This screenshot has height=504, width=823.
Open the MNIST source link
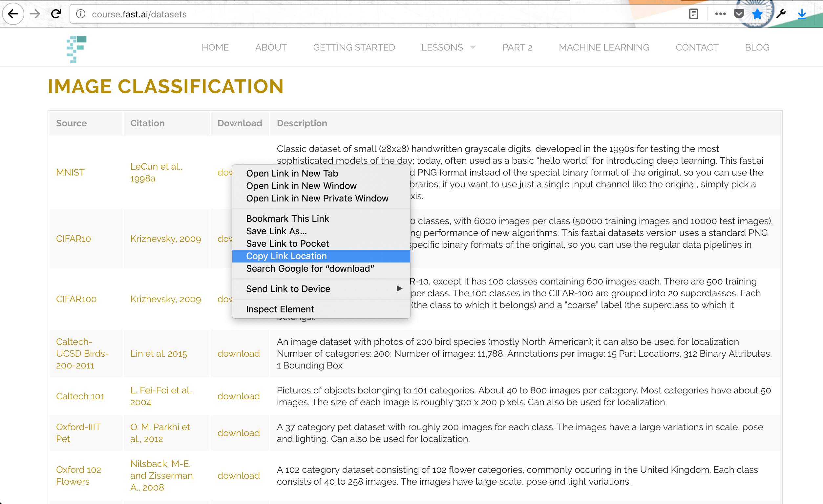(x=70, y=172)
